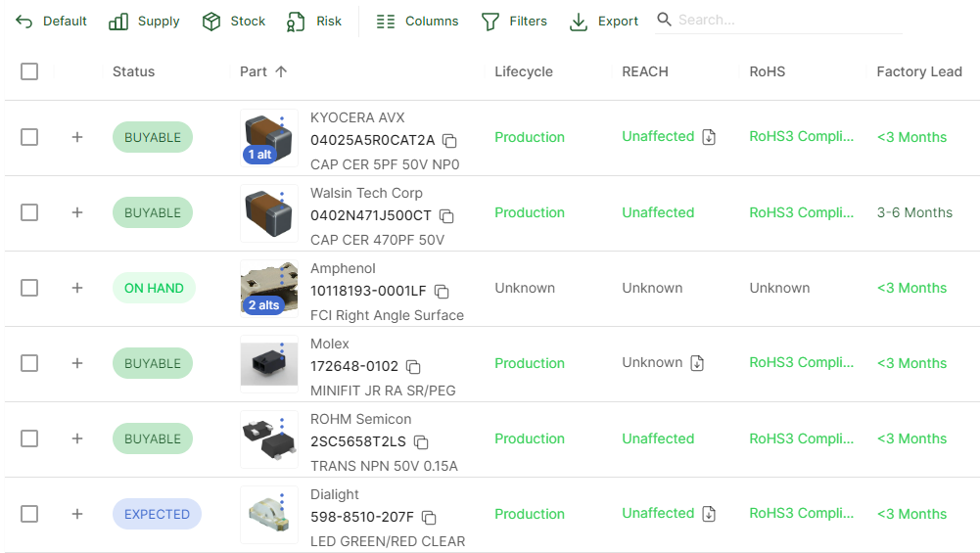Image resolution: width=980 pixels, height=553 pixels.
Task: Click 'Unknown' Lifecycle in Amphenol row
Action: [x=525, y=288]
